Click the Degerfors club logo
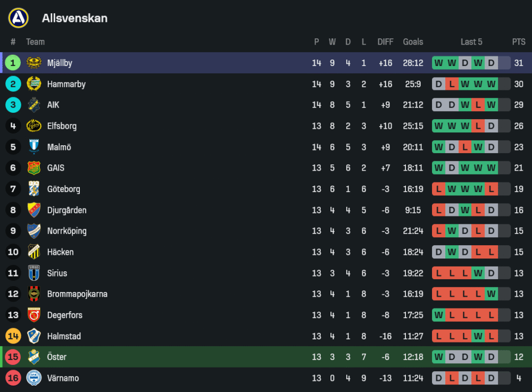This screenshot has height=392, width=532. 34,315
